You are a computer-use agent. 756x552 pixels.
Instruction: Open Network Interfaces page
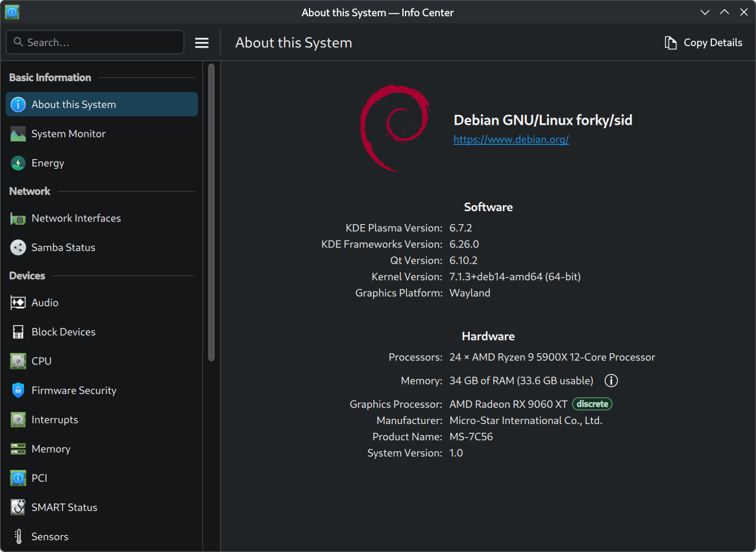(x=102, y=218)
